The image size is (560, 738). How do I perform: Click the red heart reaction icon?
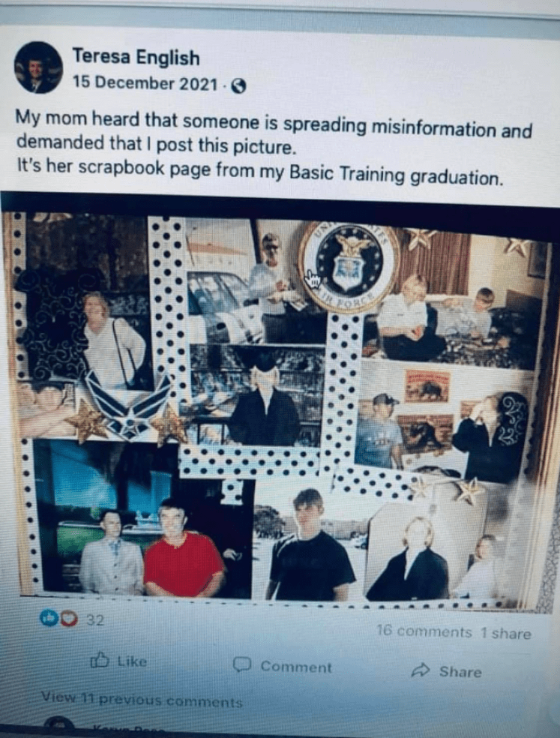[x=69, y=619]
